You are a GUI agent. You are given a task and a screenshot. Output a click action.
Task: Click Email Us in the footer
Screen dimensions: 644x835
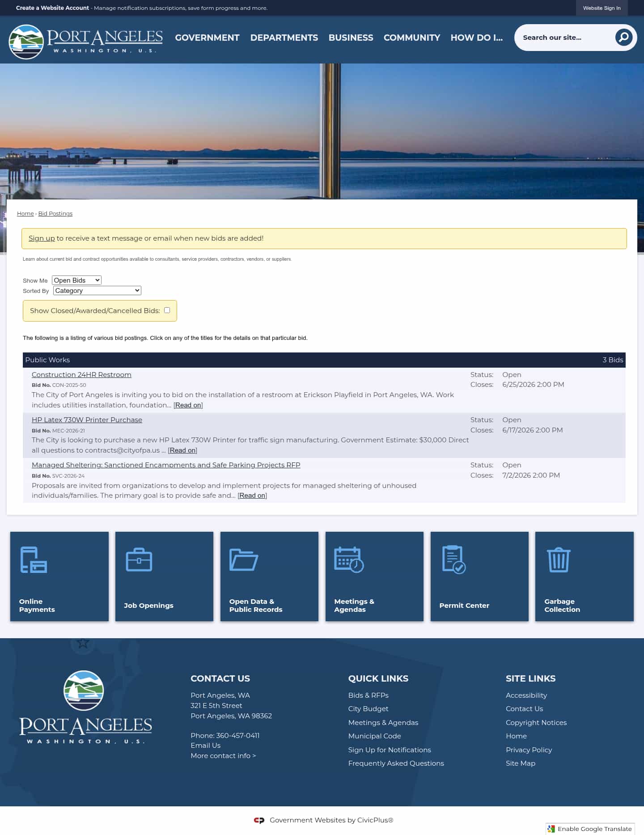coord(205,746)
